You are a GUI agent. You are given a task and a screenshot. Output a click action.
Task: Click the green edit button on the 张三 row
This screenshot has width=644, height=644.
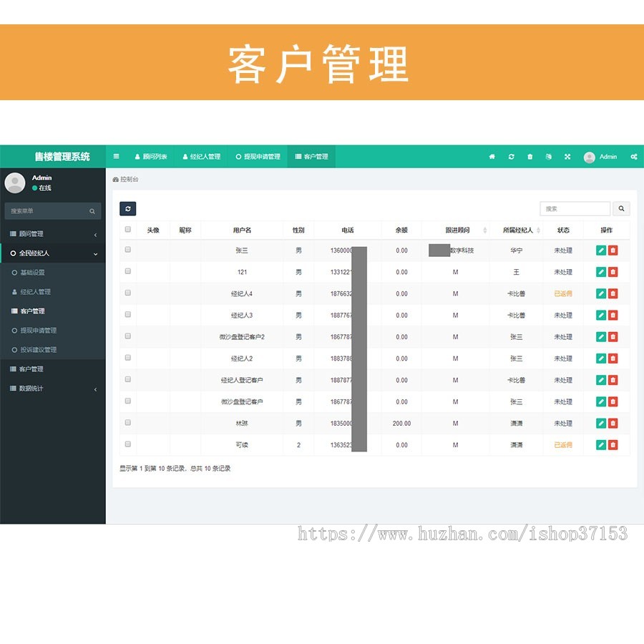[600, 250]
